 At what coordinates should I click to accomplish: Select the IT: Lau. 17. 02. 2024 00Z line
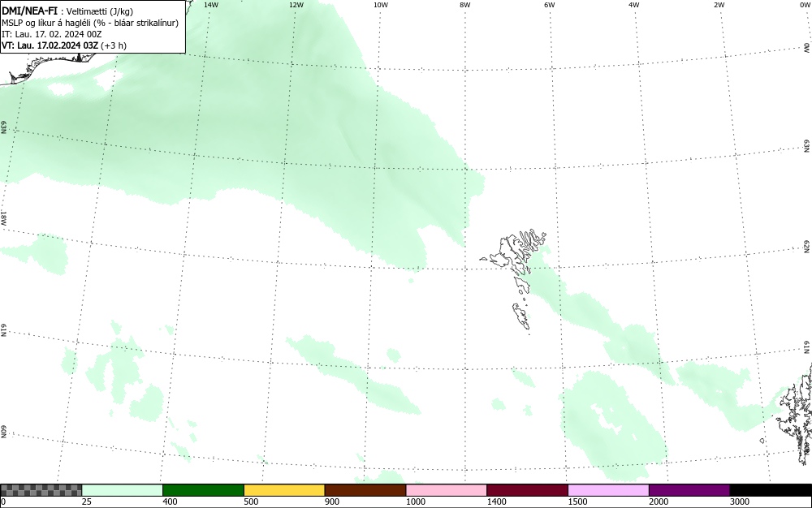click(x=52, y=34)
